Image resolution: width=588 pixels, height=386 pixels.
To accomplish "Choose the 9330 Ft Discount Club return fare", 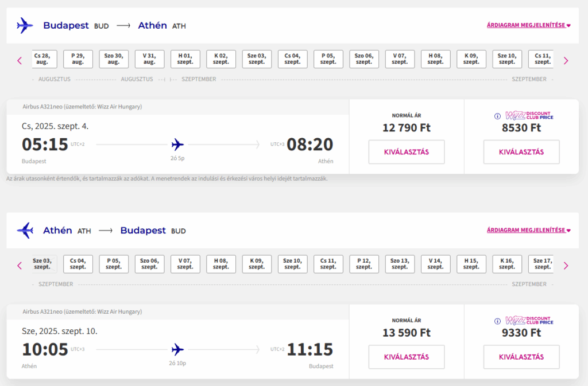I will [521, 357].
